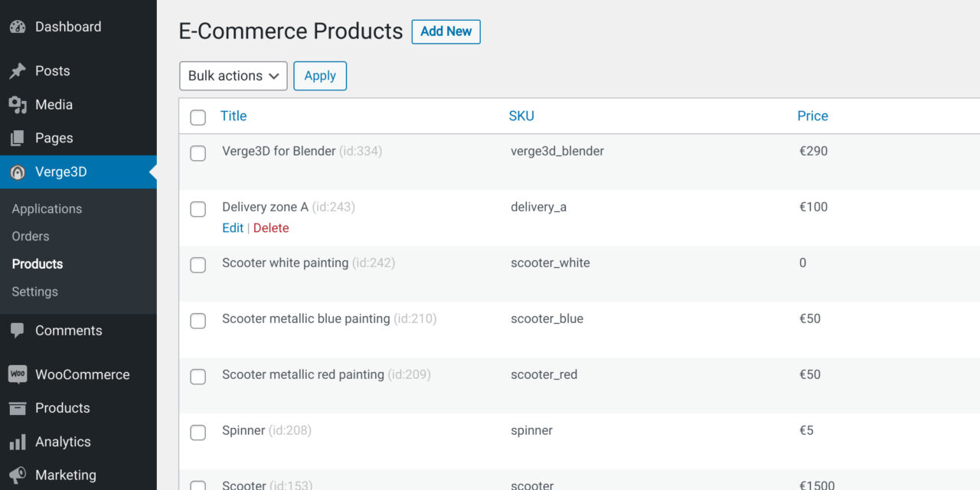
Task: Click the Verge3D logo icon
Action: [x=18, y=172]
